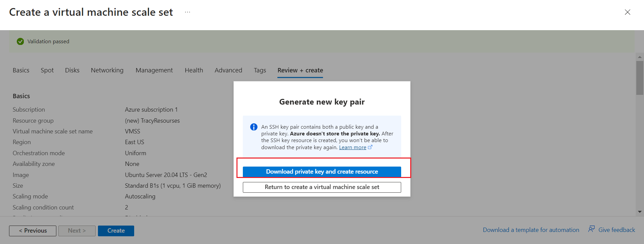Click the ellipsis more options icon beside title

tap(187, 12)
